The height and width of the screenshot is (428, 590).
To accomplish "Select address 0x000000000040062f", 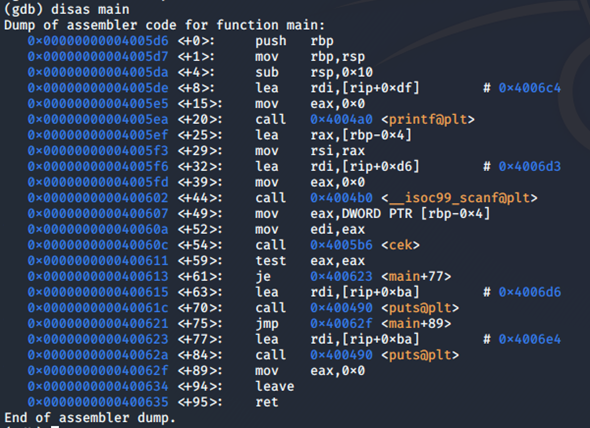I will (98, 371).
